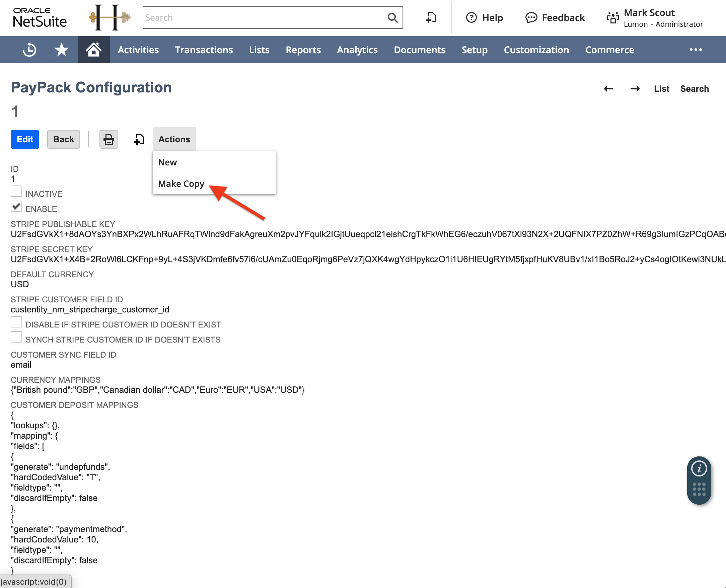Check Disable If Stripe Customer ID Doesn't Exist
Viewport: 726px width, 588px height.
tap(16, 322)
